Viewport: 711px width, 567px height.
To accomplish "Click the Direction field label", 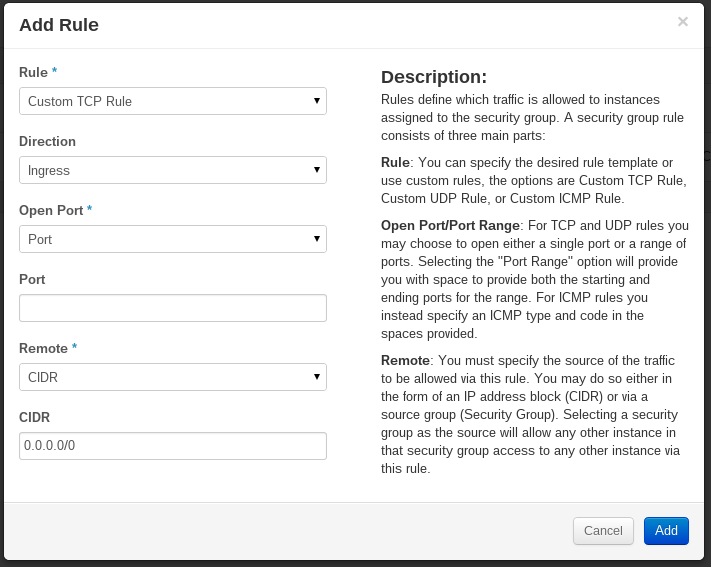I will coord(47,141).
